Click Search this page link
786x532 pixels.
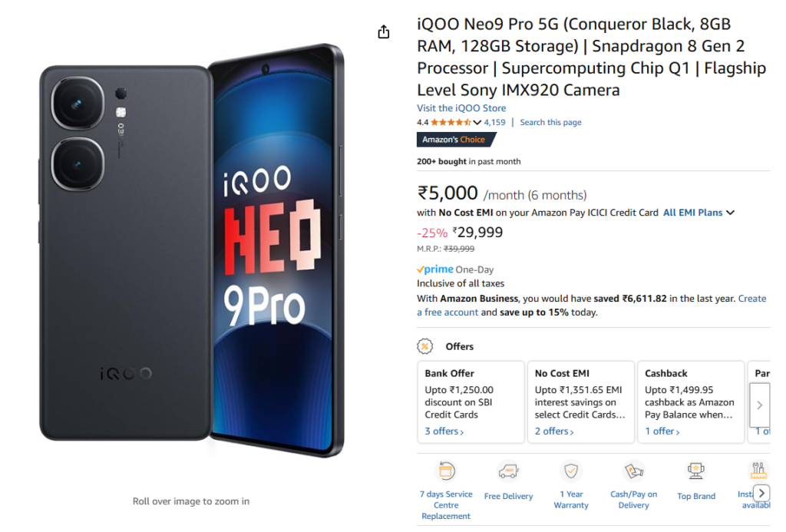click(550, 122)
